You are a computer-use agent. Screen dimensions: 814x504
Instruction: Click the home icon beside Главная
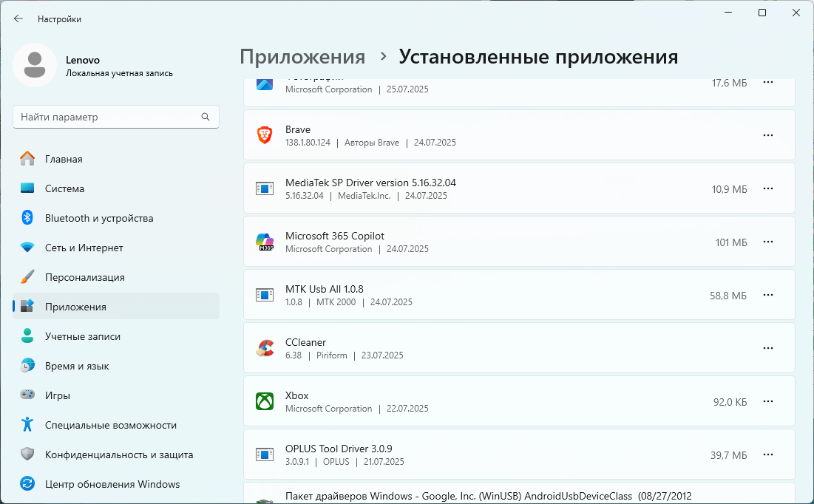27,158
